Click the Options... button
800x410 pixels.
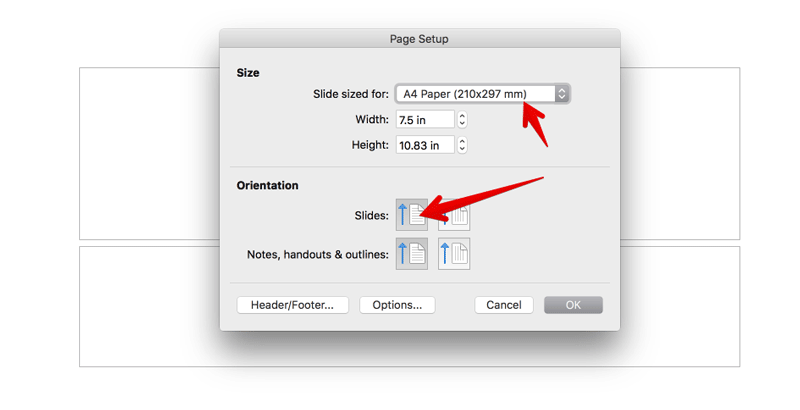point(397,305)
